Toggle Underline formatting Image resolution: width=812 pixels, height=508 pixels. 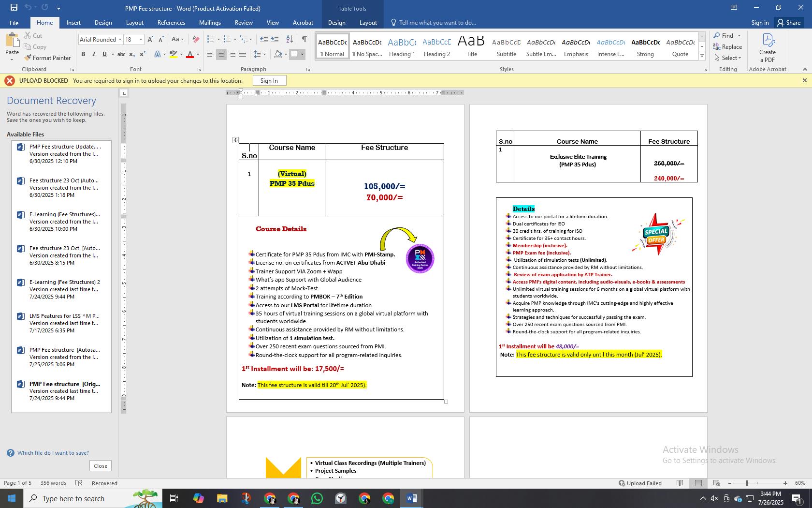point(104,54)
